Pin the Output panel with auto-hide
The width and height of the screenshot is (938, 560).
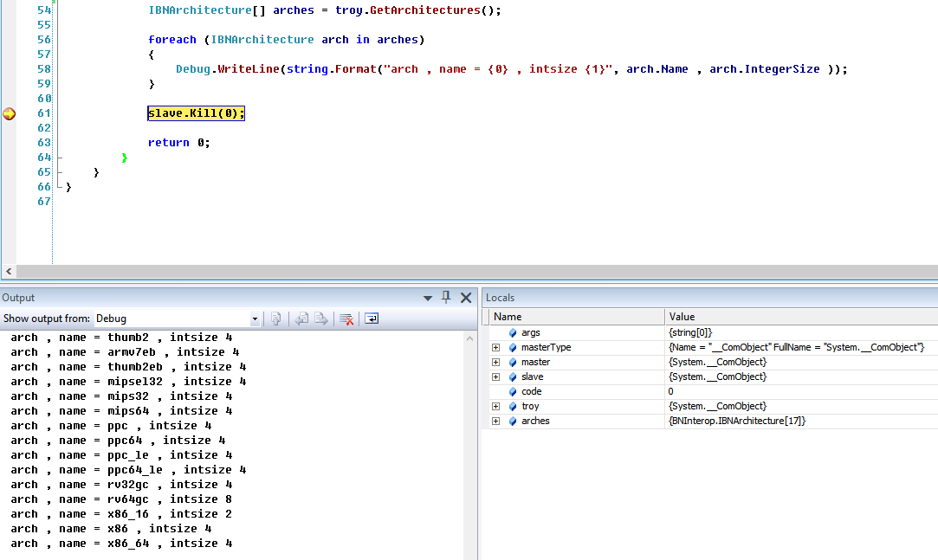[x=446, y=297]
